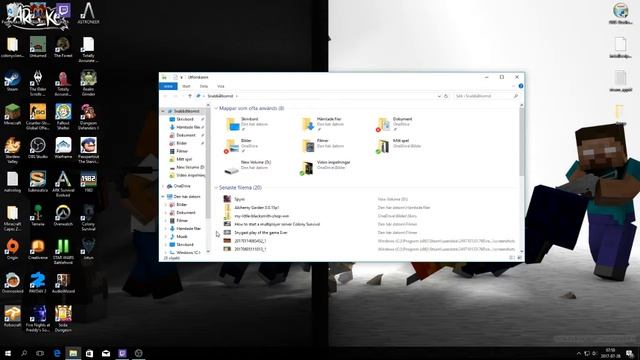Open Passpartout The Starving Artist icon
This screenshot has height=360, width=640.
[x=88, y=150]
